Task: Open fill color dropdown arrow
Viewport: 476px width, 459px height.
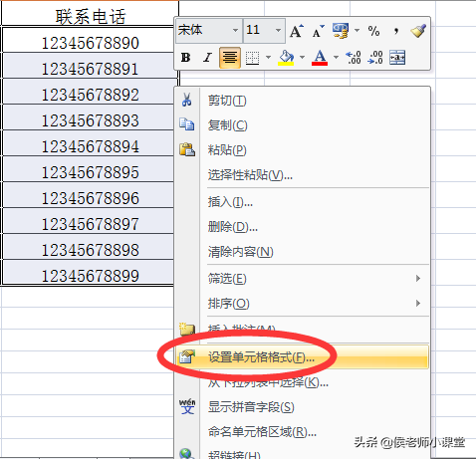Action: tap(302, 58)
